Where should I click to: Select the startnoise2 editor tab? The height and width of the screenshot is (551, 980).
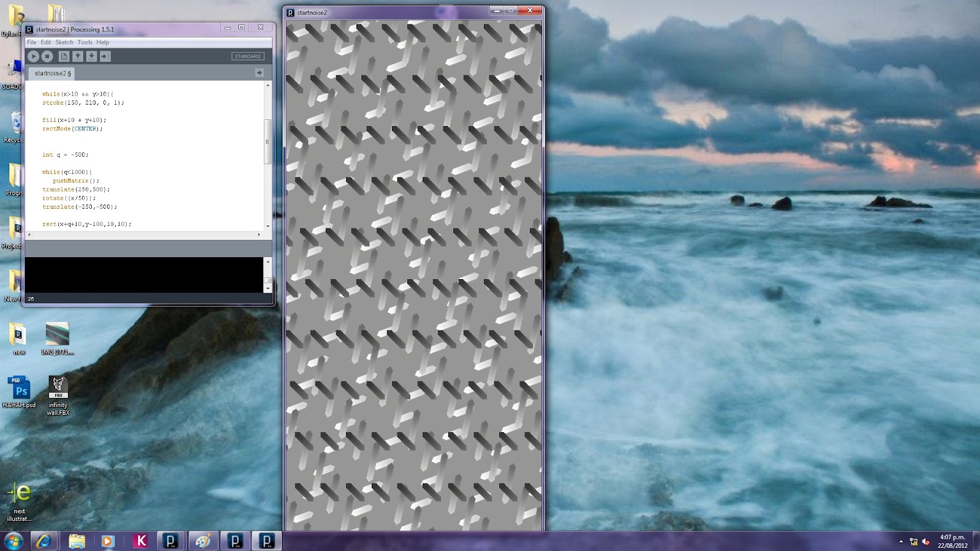coord(50,72)
